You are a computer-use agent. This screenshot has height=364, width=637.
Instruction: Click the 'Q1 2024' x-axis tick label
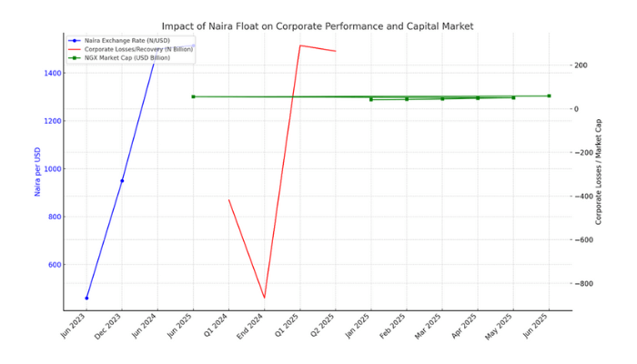click(x=221, y=329)
